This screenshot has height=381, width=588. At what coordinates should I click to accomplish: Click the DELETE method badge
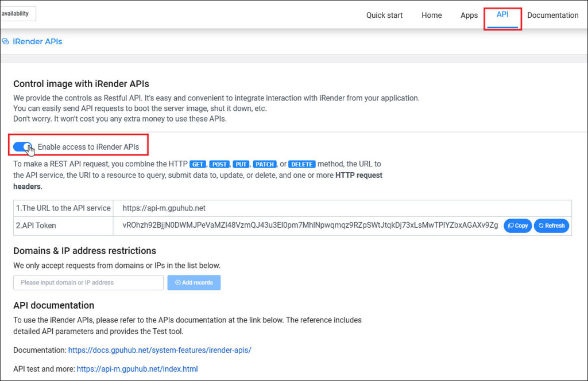click(x=302, y=164)
